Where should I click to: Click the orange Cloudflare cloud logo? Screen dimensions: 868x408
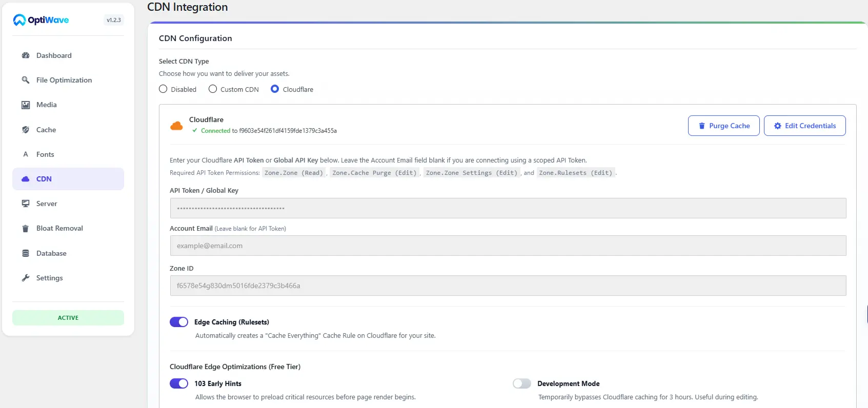(176, 126)
